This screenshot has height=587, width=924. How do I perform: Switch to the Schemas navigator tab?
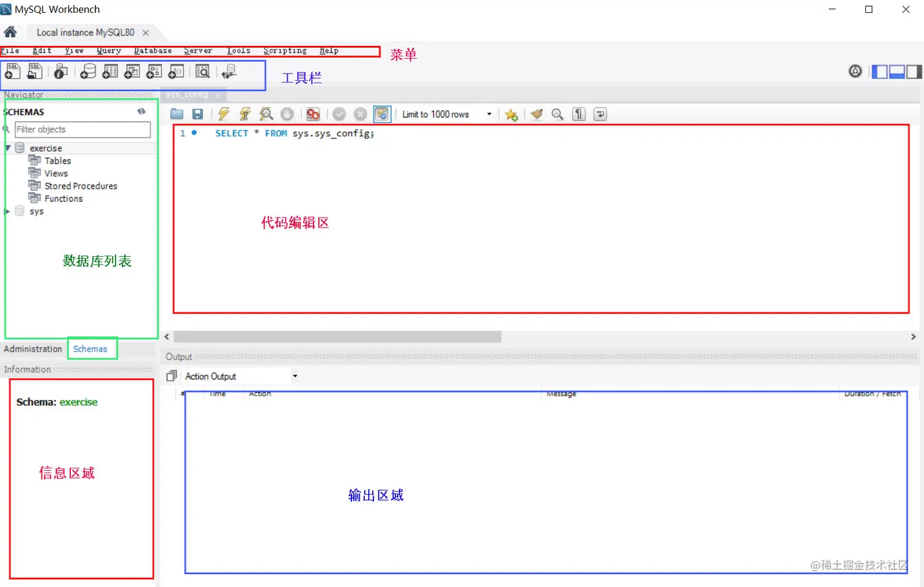pyautogui.click(x=90, y=349)
